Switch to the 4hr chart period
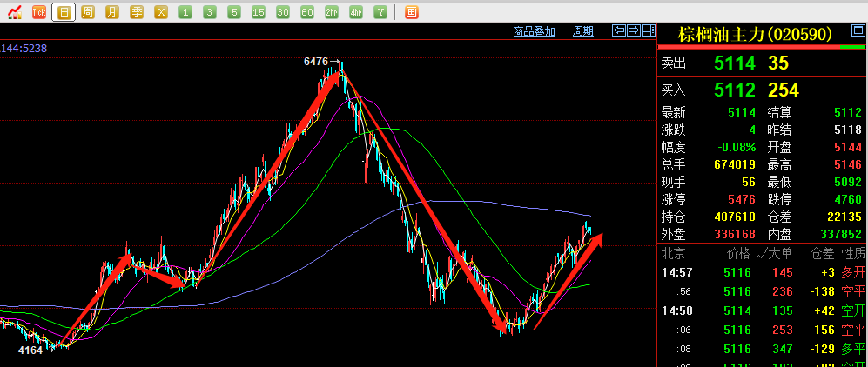Screen dimensions: 868x367 click(356, 11)
